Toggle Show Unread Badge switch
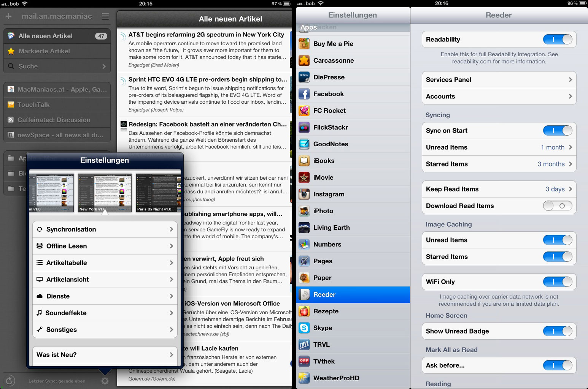The height and width of the screenshot is (389, 588). point(558,331)
